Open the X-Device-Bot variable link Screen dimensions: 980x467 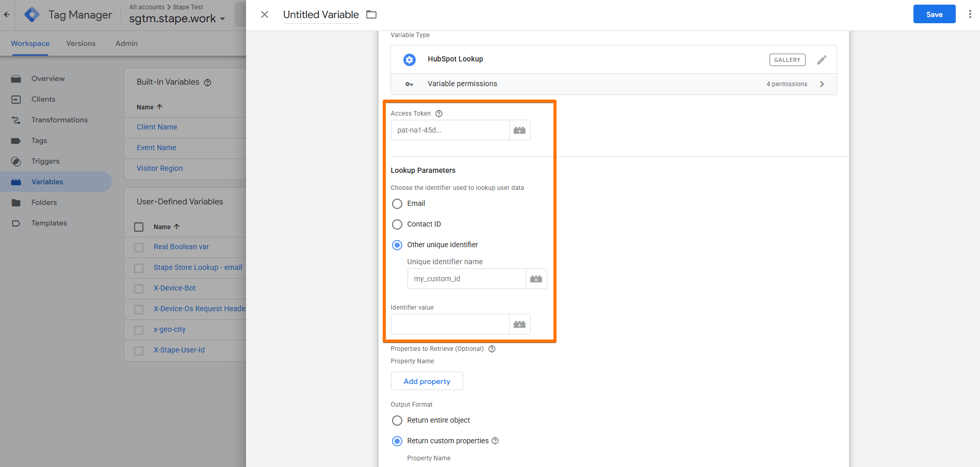click(x=175, y=288)
